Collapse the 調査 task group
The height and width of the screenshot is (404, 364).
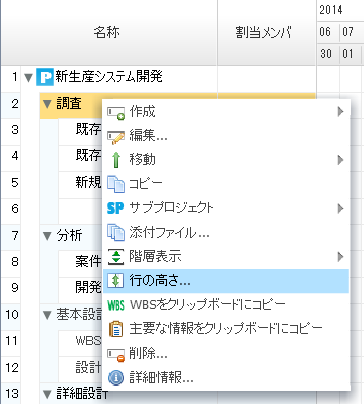47,104
